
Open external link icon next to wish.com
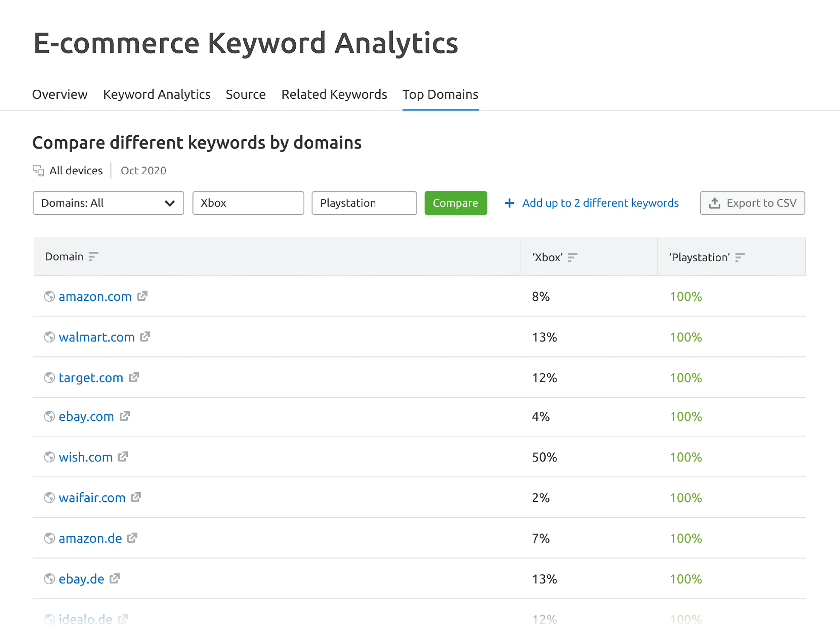coord(123,456)
